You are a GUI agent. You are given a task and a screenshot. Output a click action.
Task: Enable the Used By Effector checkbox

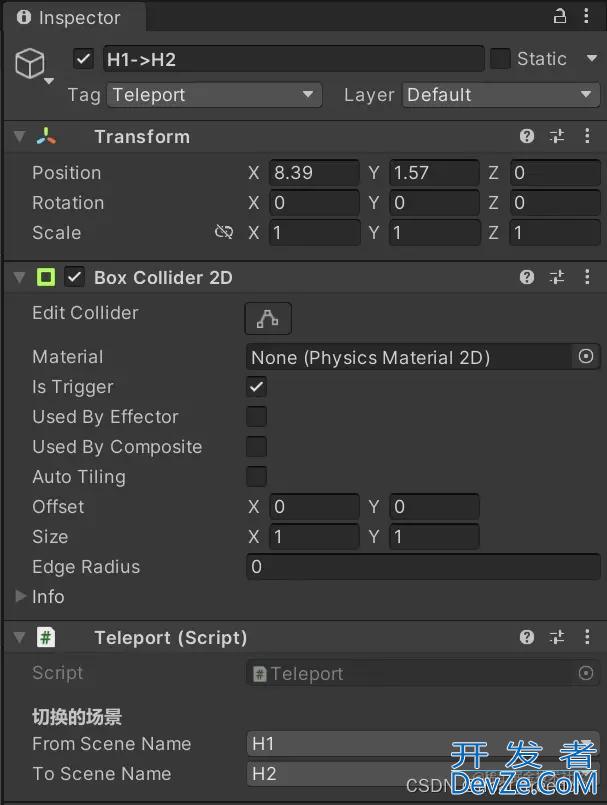pyautogui.click(x=256, y=416)
